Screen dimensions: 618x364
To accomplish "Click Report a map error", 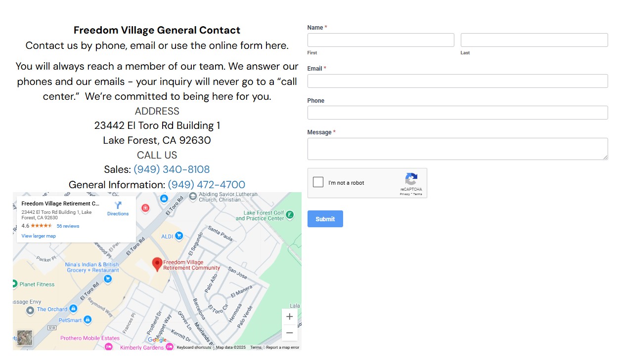I will 282,347.
